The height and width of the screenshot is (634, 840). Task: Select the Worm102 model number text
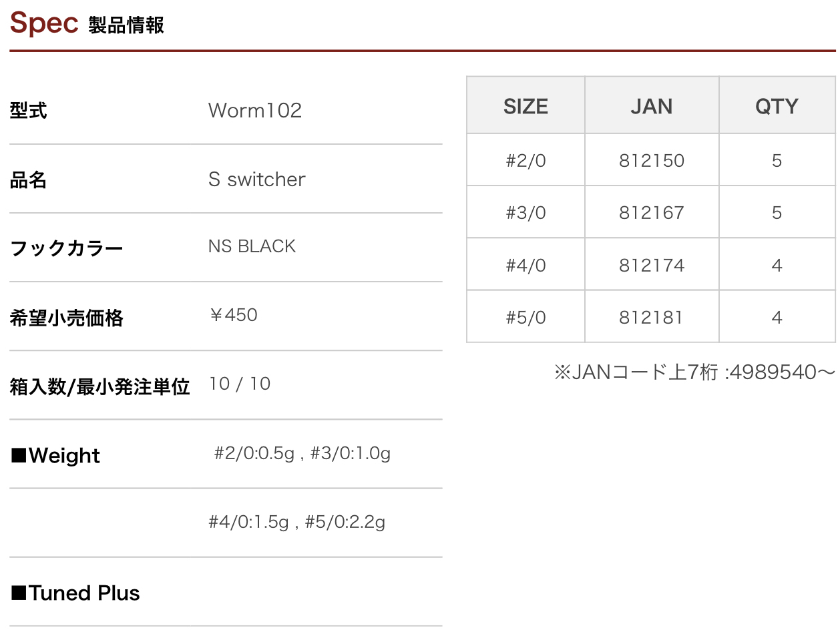(x=255, y=110)
